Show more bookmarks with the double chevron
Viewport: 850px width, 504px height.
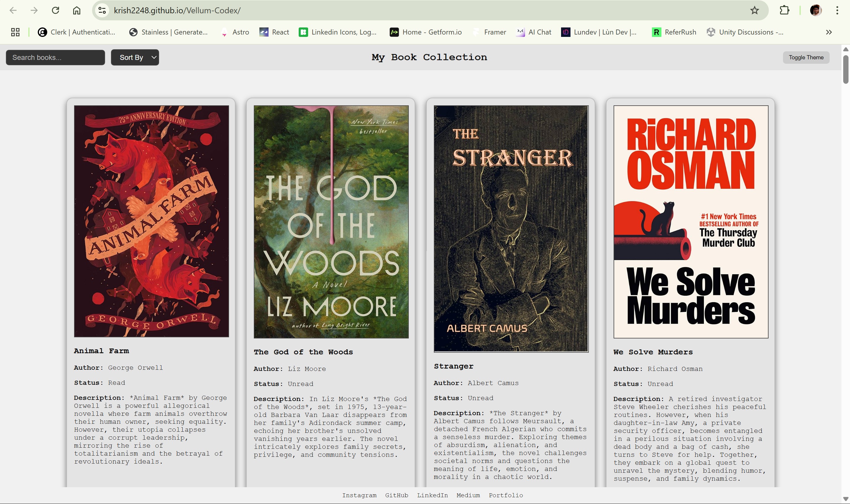tap(829, 32)
